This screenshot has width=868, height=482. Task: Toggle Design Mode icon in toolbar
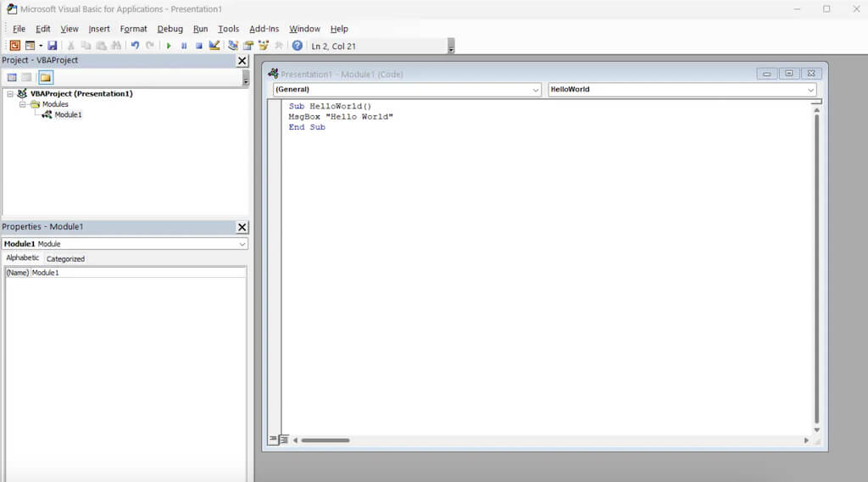214,46
